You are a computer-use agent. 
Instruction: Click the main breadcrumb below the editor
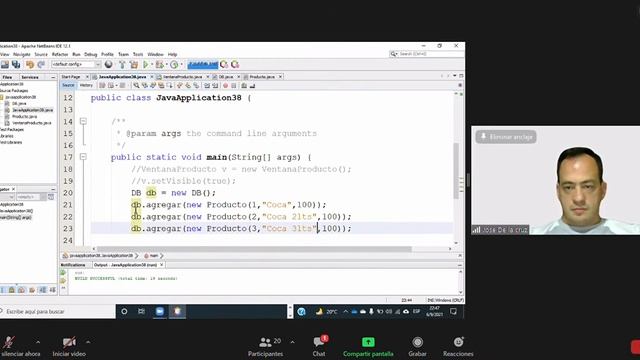pos(154,256)
